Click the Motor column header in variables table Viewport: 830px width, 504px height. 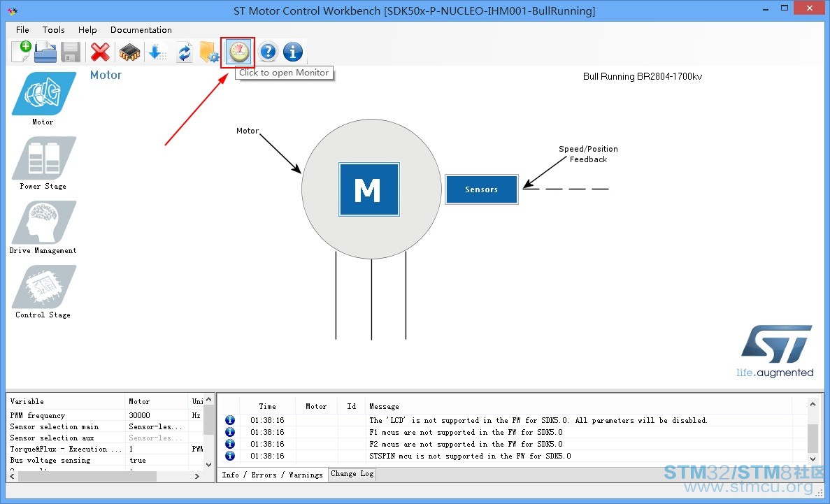pos(157,401)
